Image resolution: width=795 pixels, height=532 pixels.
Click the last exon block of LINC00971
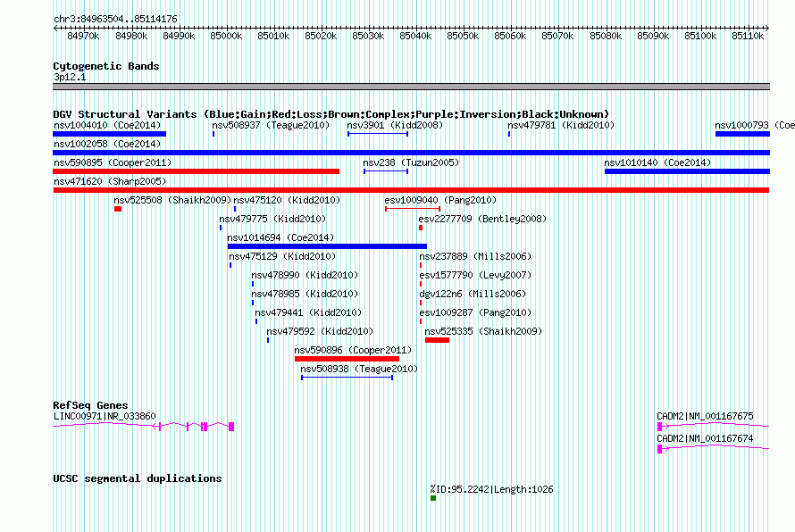(x=231, y=427)
